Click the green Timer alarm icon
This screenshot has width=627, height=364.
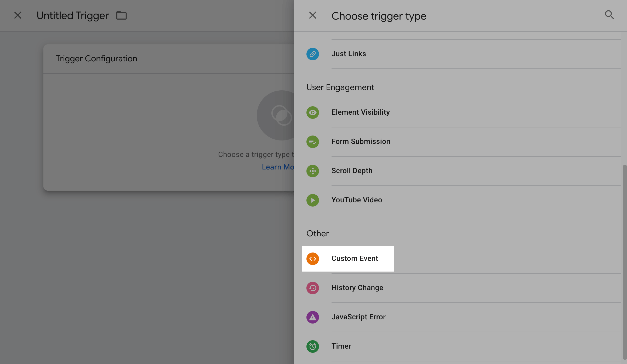(313, 347)
